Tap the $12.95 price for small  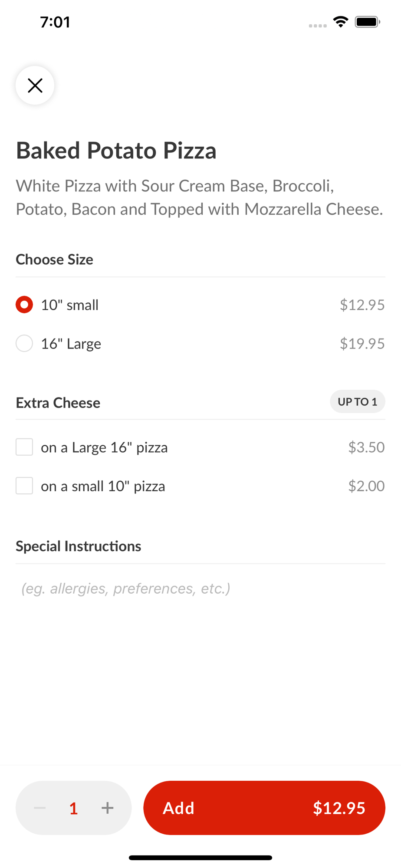point(362,305)
